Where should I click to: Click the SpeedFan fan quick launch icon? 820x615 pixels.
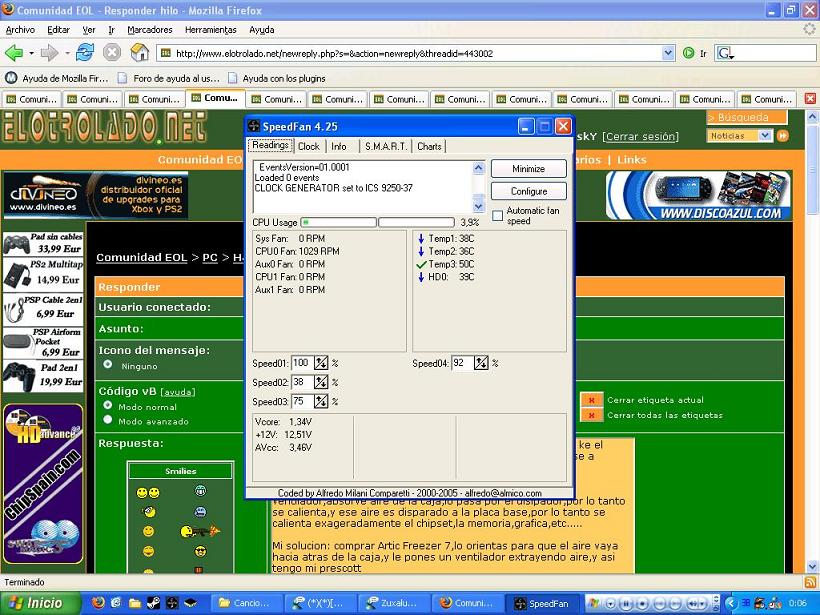pos(172,603)
